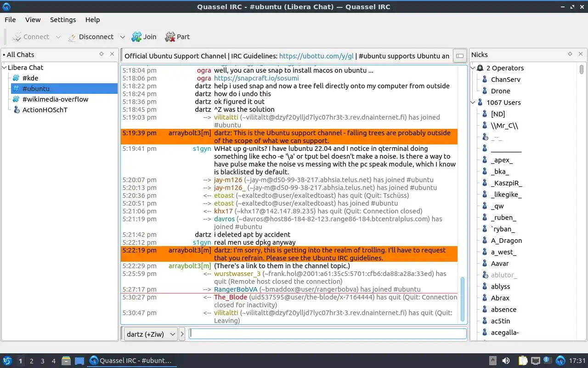Select the #wikimedia-overflow channel
This screenshot has height=368, width=588.
55,99
